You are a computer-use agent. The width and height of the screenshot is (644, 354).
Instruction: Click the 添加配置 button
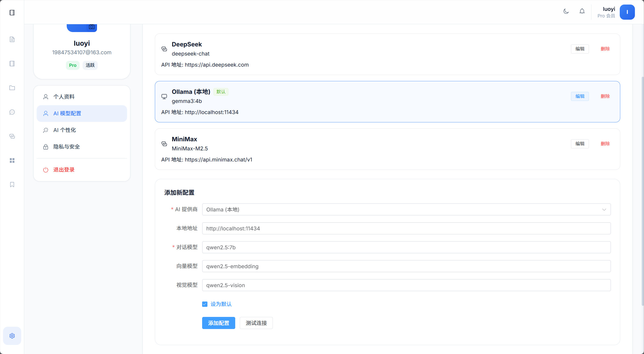[218, 323]
